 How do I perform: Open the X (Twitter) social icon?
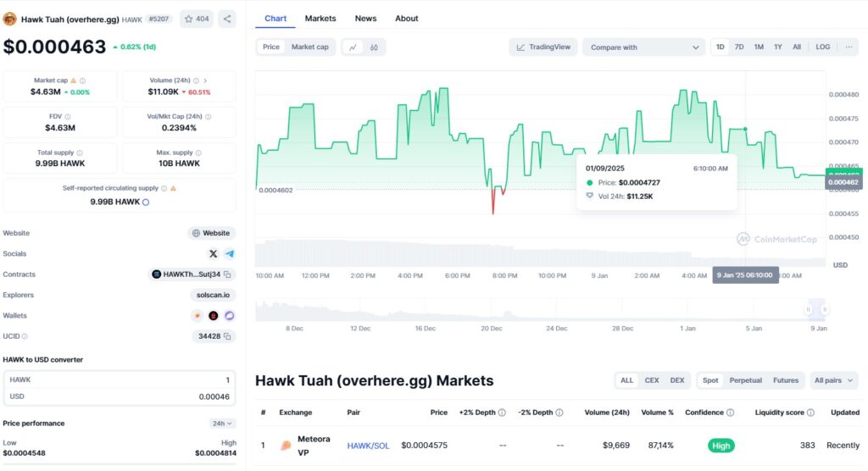coord(213,253)
